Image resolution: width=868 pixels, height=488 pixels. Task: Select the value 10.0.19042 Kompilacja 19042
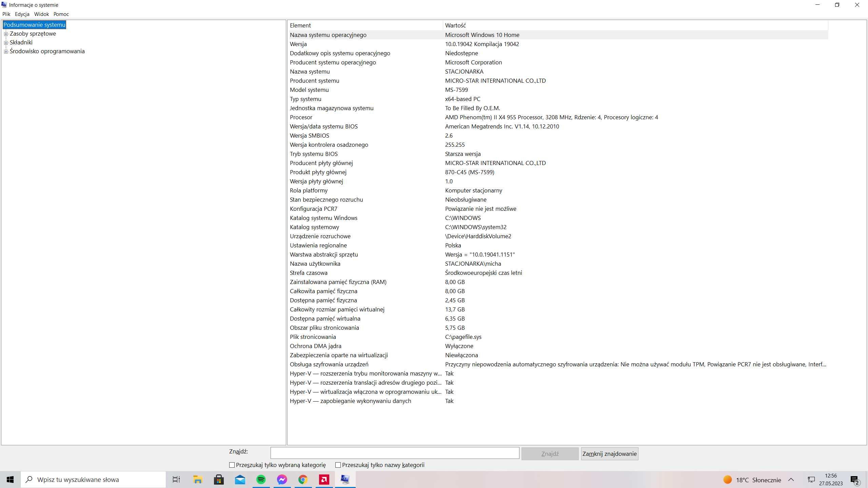(x=482, y=44)
